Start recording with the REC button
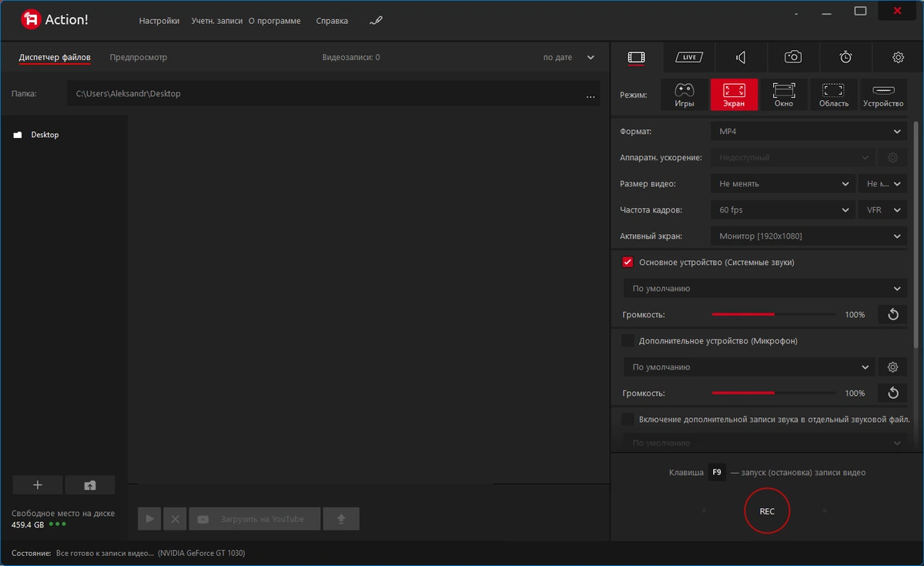The width and height of the screenshot is (924, 566). [x=767, y=511]
